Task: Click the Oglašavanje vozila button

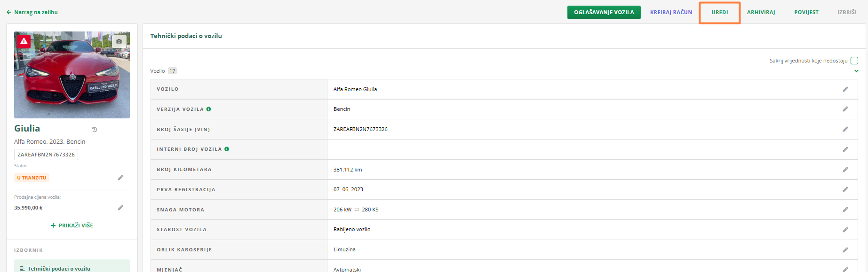Action: 604,12
